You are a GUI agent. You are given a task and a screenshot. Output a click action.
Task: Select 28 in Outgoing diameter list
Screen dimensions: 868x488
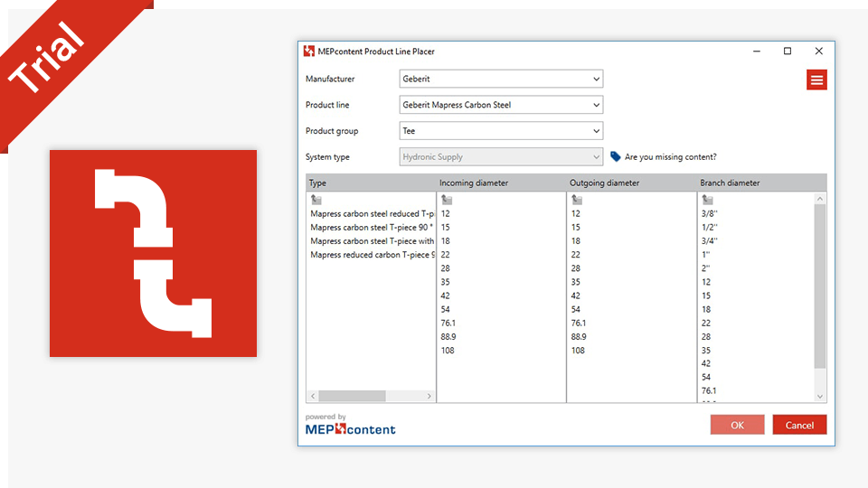click(x=576, y=268)
